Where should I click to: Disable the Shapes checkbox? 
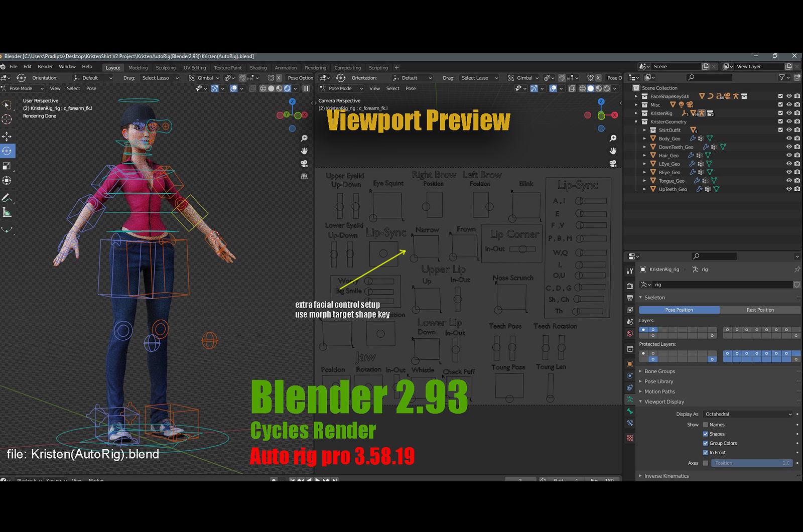click(705, 434)
